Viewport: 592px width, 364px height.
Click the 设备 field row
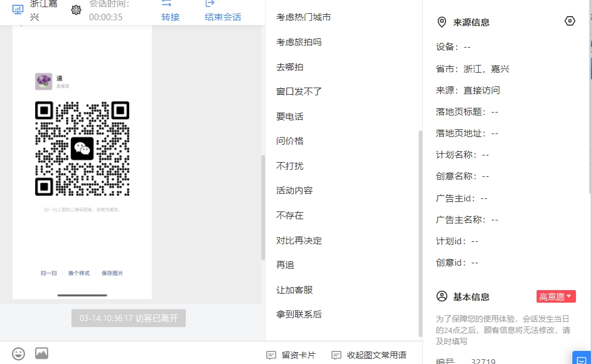[453, 47]
